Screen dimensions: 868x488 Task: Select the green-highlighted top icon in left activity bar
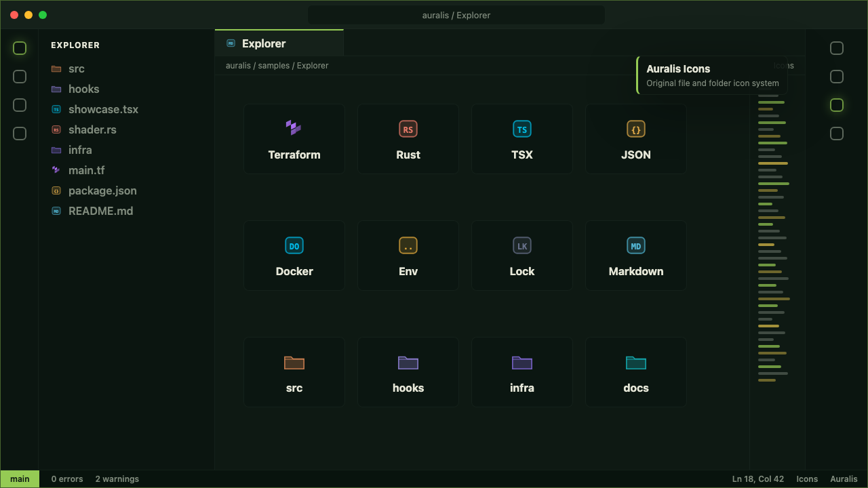pyautogui.click(x=20, y=48)
